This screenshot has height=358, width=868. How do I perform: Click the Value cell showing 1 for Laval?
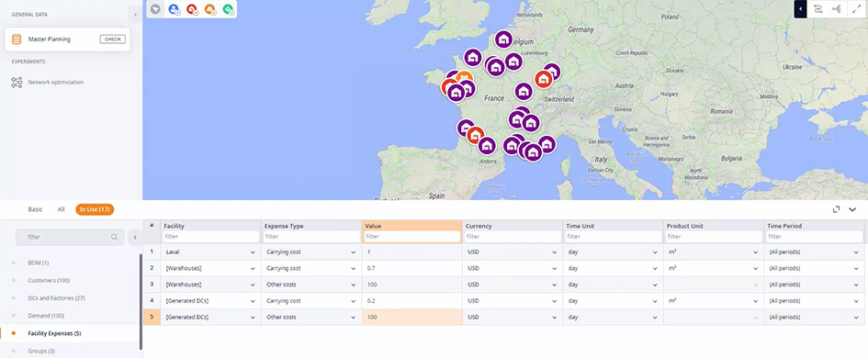(411, 252)
